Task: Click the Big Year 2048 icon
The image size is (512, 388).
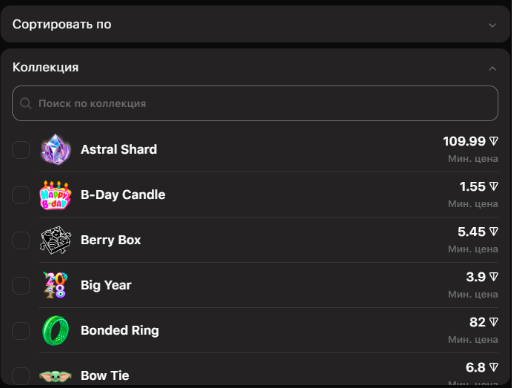Action: pos(55,285)
